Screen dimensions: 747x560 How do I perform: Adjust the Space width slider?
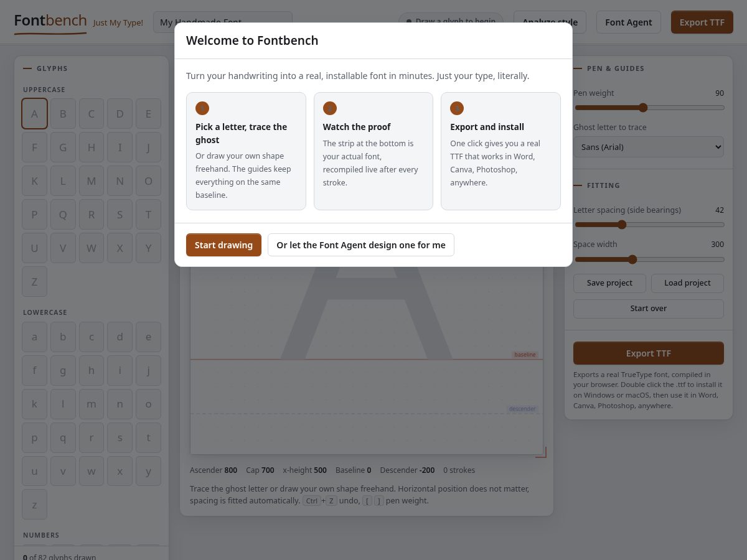(x=649, y=259)
